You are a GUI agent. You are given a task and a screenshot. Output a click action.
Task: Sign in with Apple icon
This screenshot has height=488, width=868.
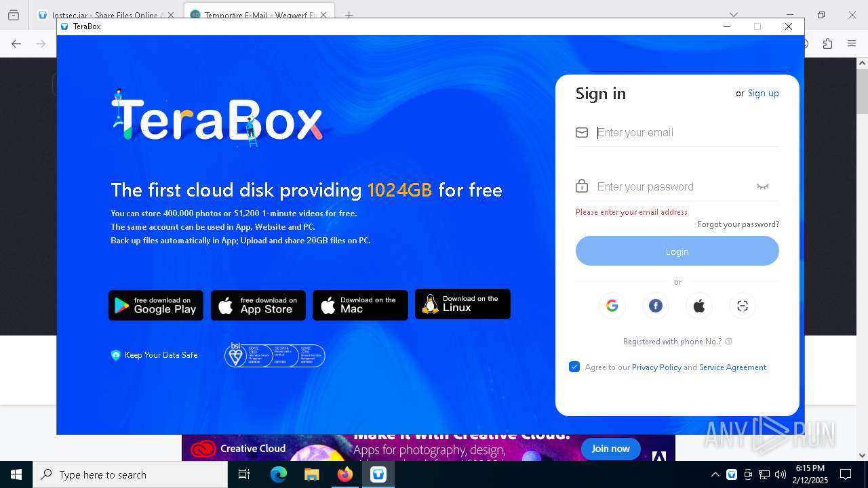(x=699, y=306)
